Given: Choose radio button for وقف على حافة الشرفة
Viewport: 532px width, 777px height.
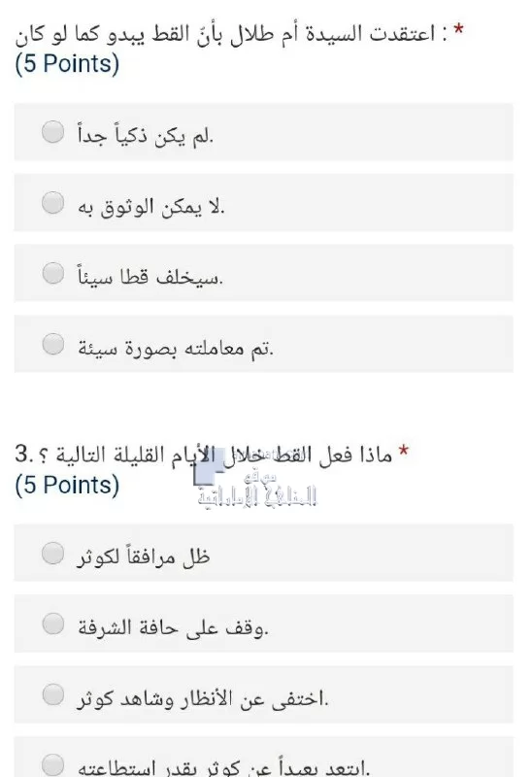Looking at the screenshot, I should point(53,624).
